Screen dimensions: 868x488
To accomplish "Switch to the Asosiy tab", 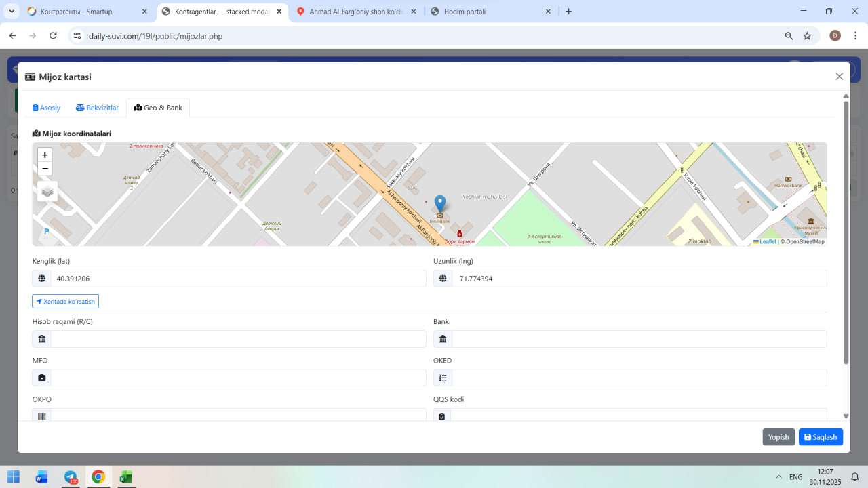I will coord(47,108).
